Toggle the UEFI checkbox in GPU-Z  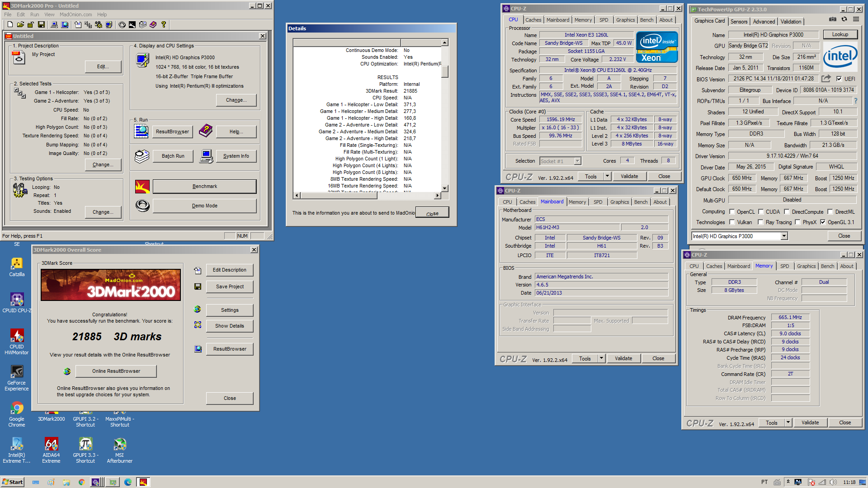click(x=839, y=79)
